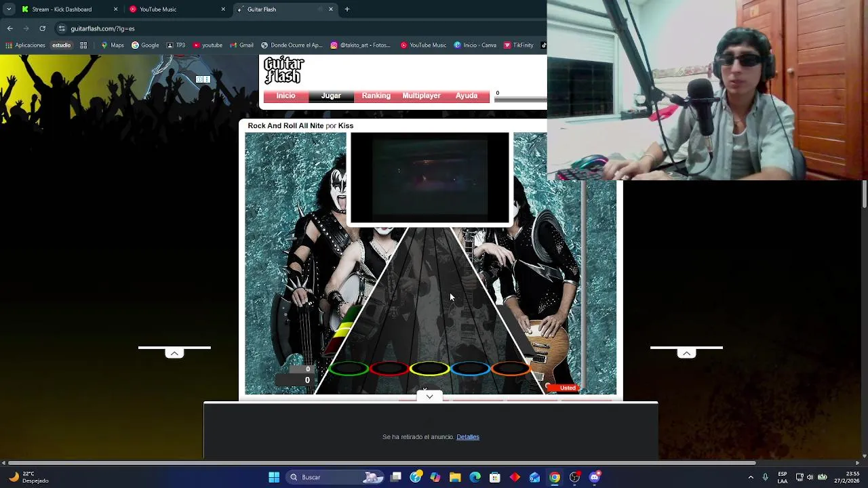Click the embedded video preview

pos(429,178)
